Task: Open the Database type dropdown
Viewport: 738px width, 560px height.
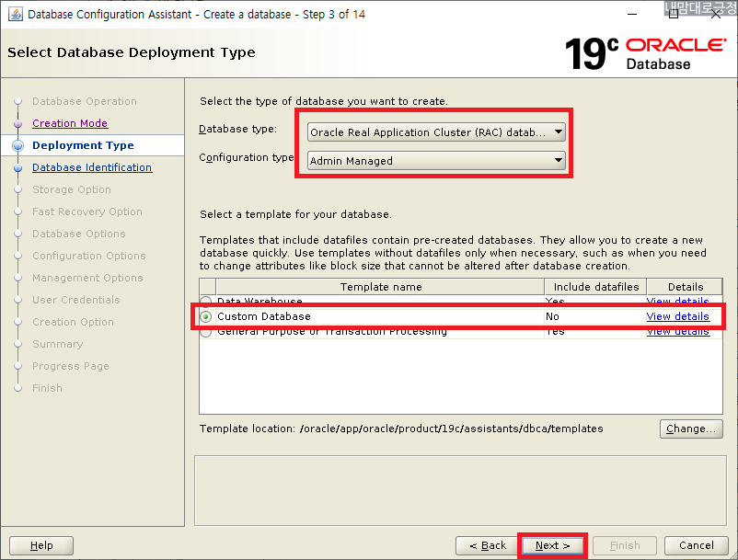Action: (x=436, y=132)
